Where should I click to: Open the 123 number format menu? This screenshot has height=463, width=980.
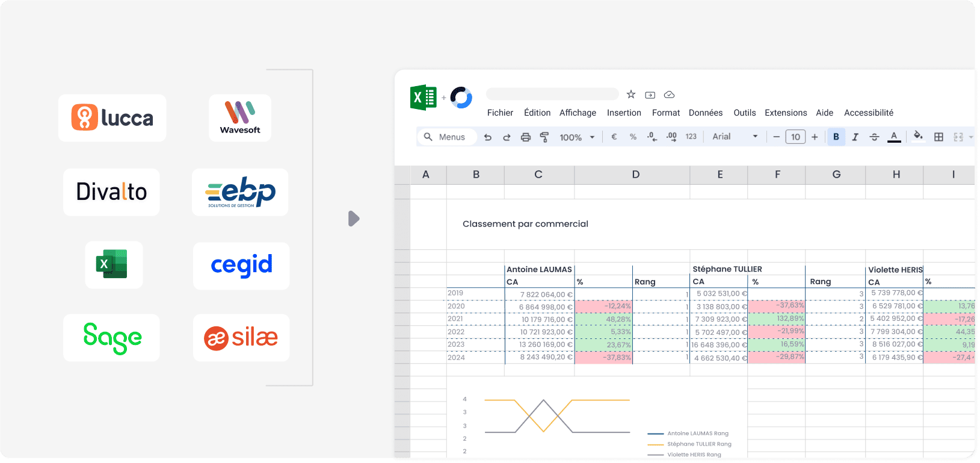pyautogui.click(x=691, y=137)
